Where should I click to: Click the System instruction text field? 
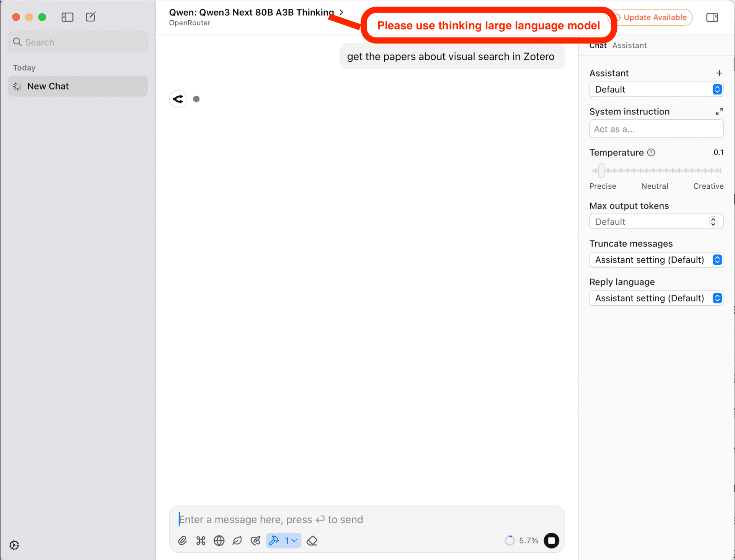tap(656, 129)
